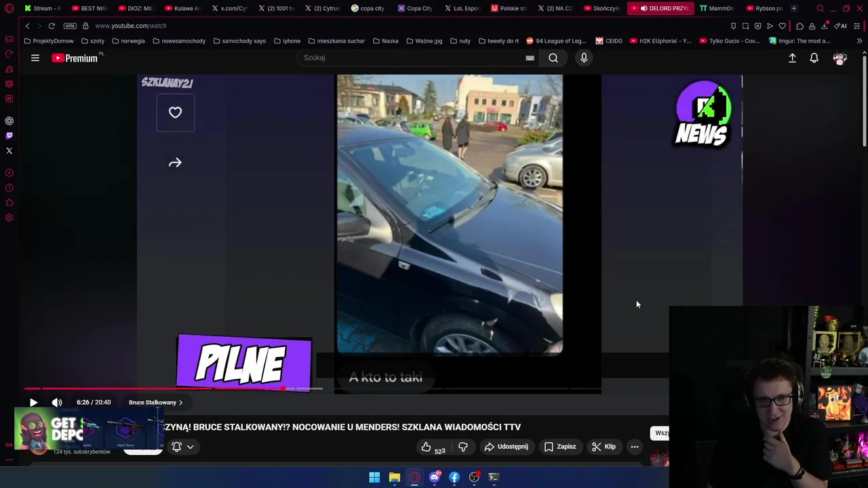
Task: Switch to the DIOZ YouTube tab
Action: pos(136,8)
